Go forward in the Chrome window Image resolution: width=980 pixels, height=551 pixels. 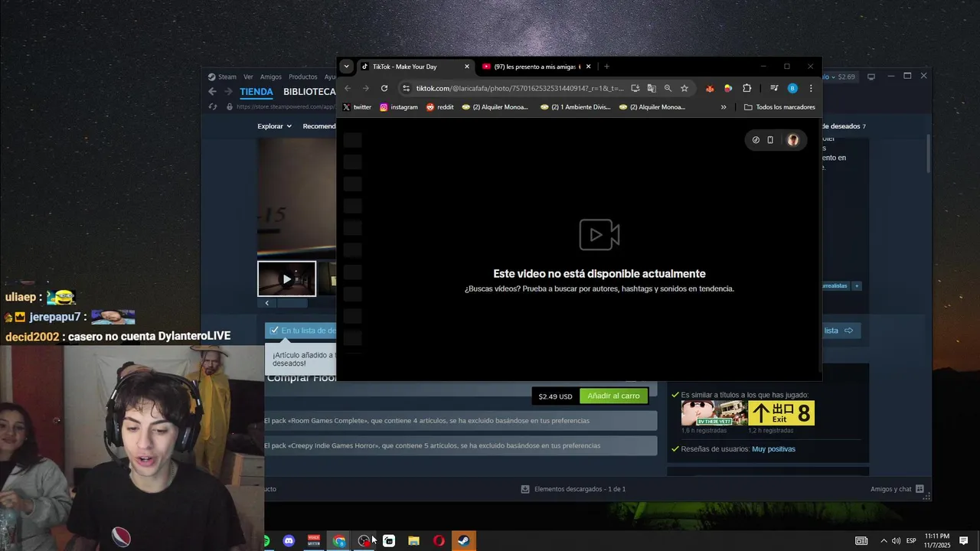pyautogui.click(x=366, y=88)
